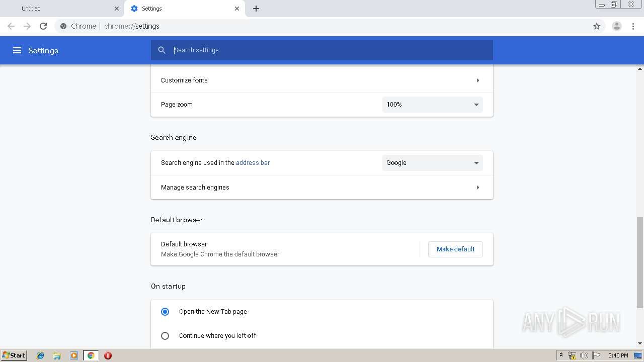644x362 pixels.
Task: Click the show desktop button
Action: pos(638,355)
